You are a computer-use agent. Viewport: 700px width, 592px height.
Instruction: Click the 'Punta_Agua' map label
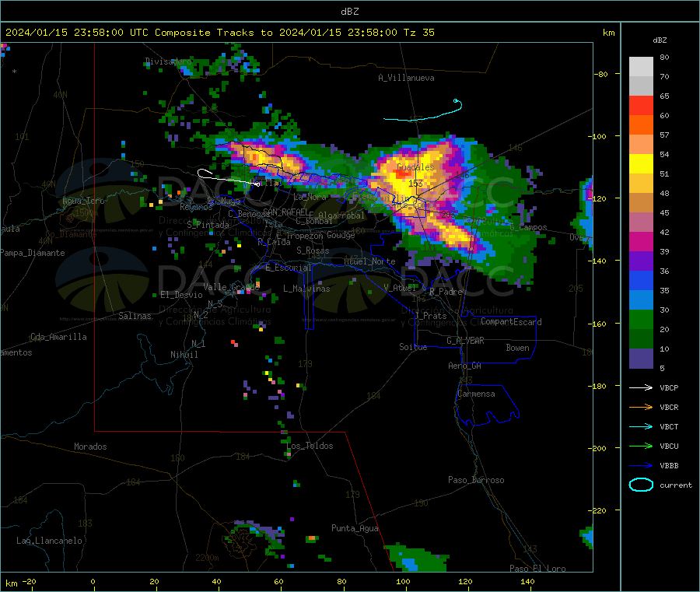355,528
